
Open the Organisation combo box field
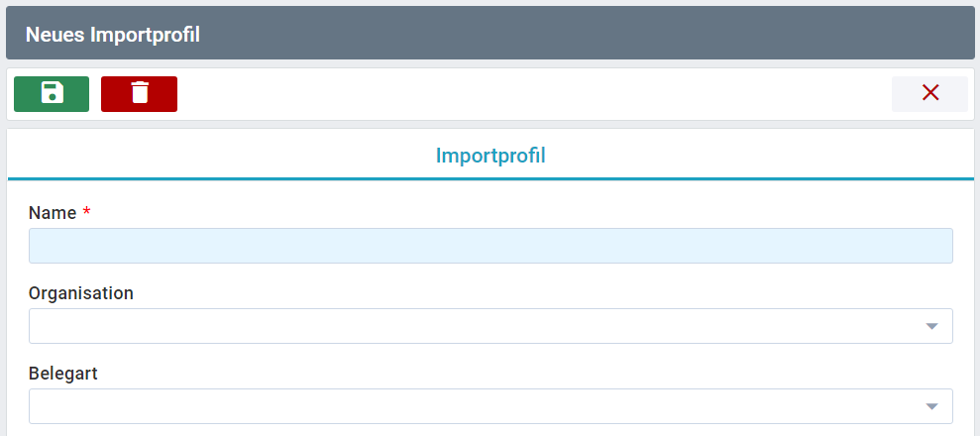pyautogui.click(x=490, y=326)
